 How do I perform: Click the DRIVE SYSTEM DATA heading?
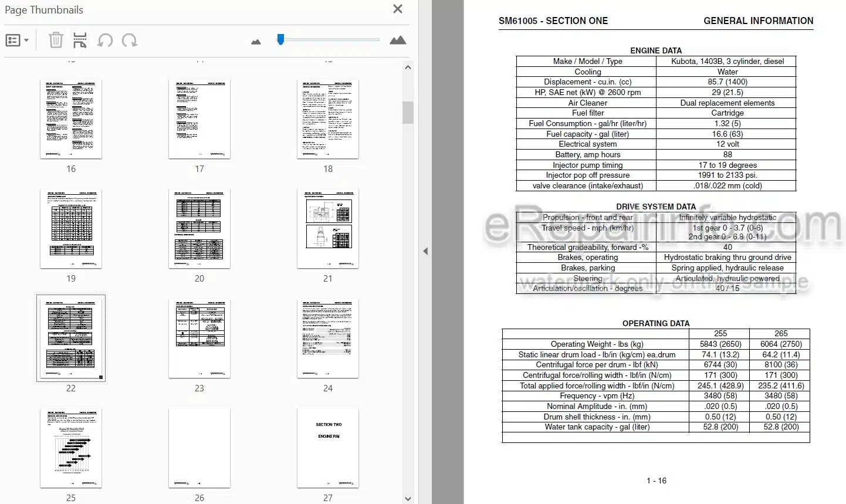coord(656,207)
